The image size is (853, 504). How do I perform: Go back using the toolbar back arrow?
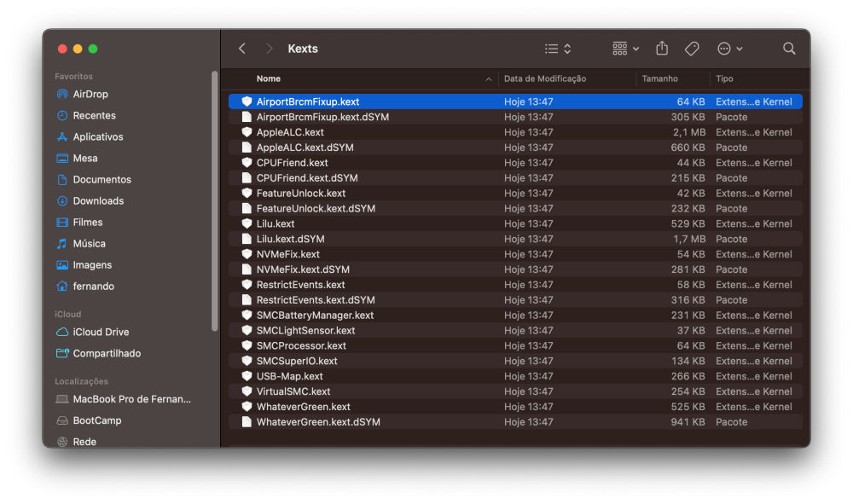(x=242, y=49)
